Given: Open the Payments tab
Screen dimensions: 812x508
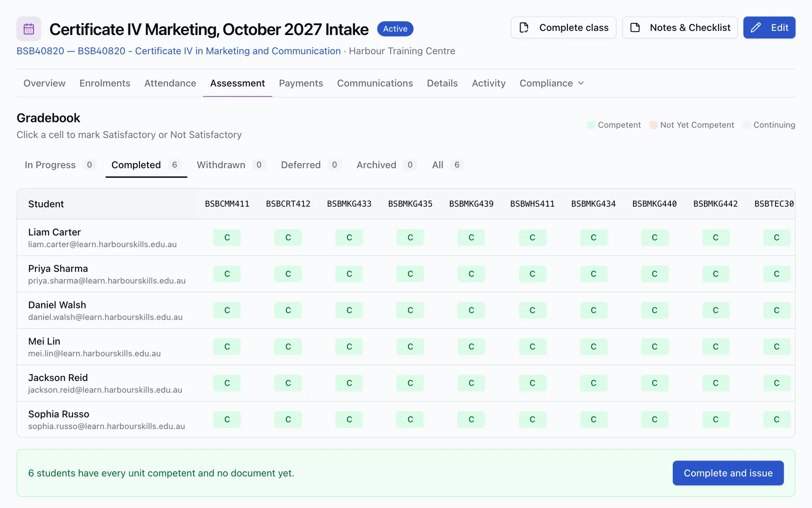Looking at the screenshot, I should pos(301,83).
